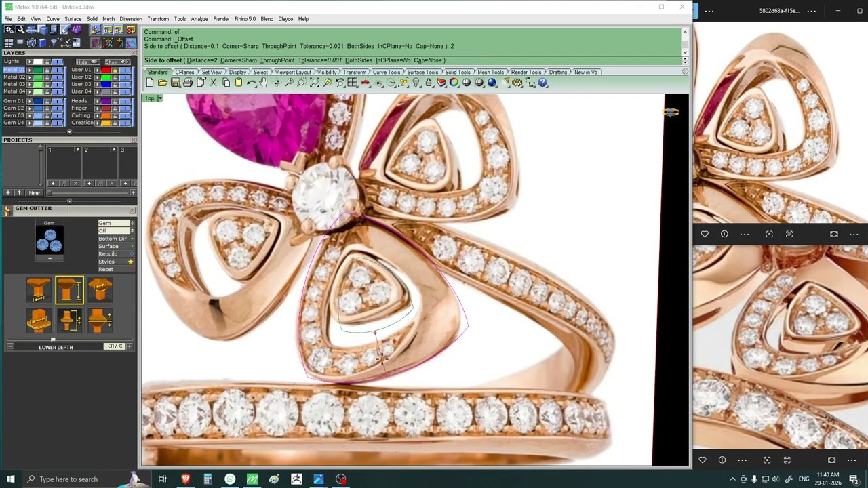Click the purple Heads layer color swatch
This screenshot has height=488, width=868.
pos(106,101)
